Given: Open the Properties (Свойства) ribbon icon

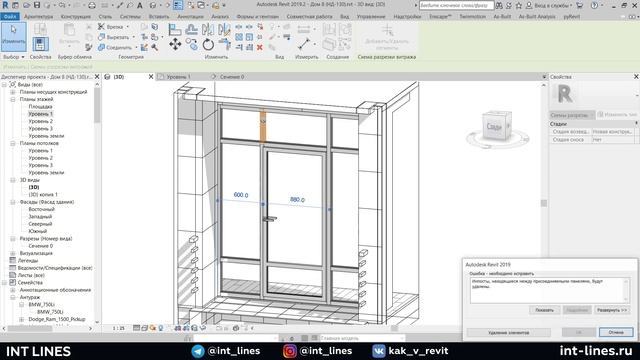Looking at the screenshot, I should tap(40, 44).
